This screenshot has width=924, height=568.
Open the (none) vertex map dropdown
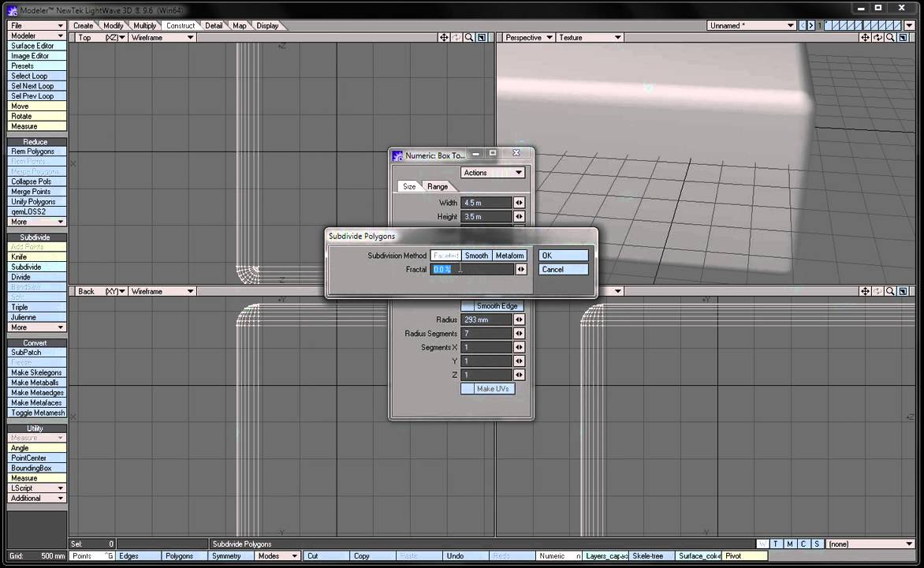pos(870,544)
